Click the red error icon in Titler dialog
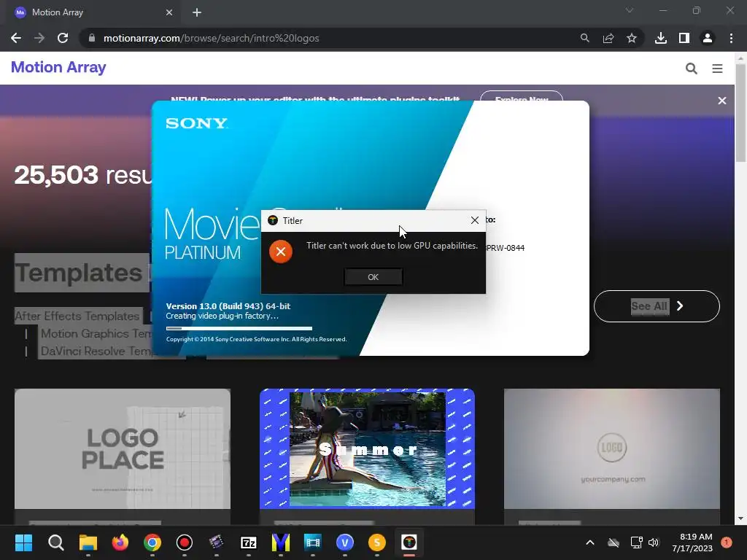Viewport: 747px width, 560px height. [x=281, y=252]
